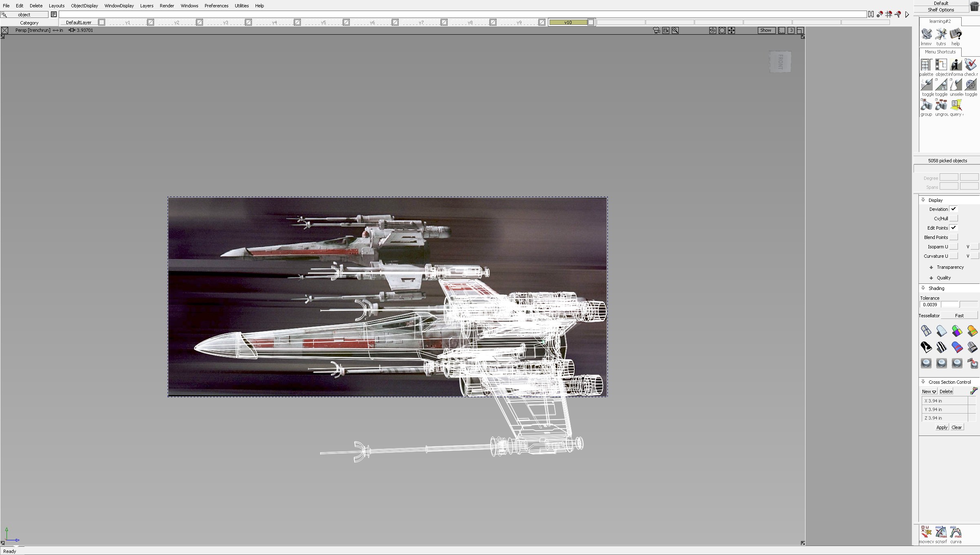Open the tutrs tutorials shelf icon
Viewport: 980px width, 555px height.
click(x=941, y=34)
